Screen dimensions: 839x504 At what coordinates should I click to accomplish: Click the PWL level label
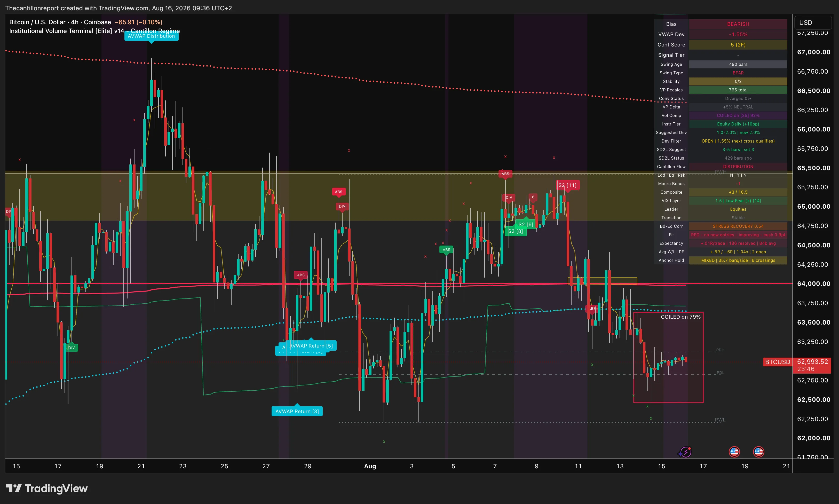tap(720, 420)
